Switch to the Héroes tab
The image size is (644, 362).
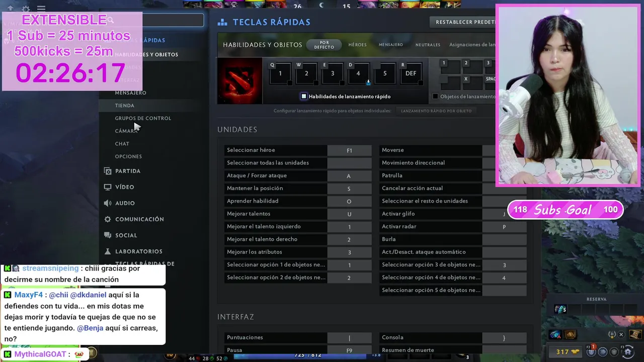coord(358,45)
